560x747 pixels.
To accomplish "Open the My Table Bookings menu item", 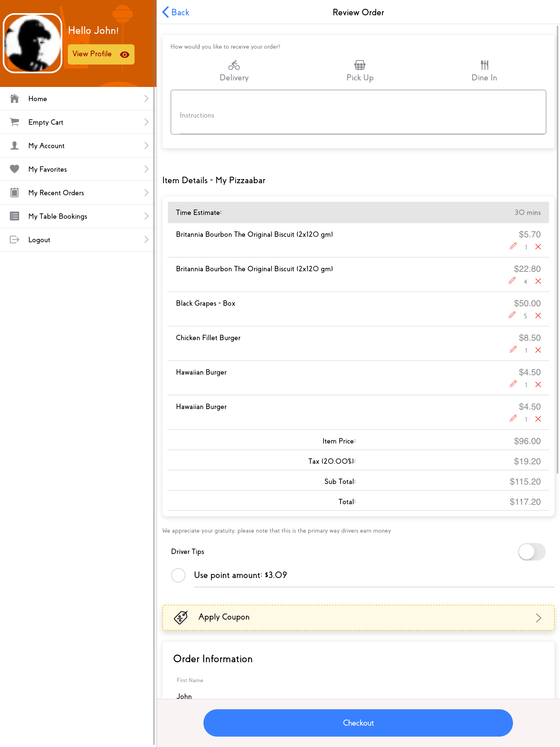I will [78, 216].
